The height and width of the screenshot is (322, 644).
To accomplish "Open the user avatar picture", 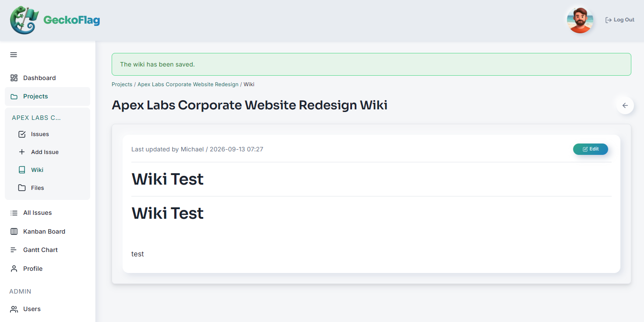I will point(580,20).
